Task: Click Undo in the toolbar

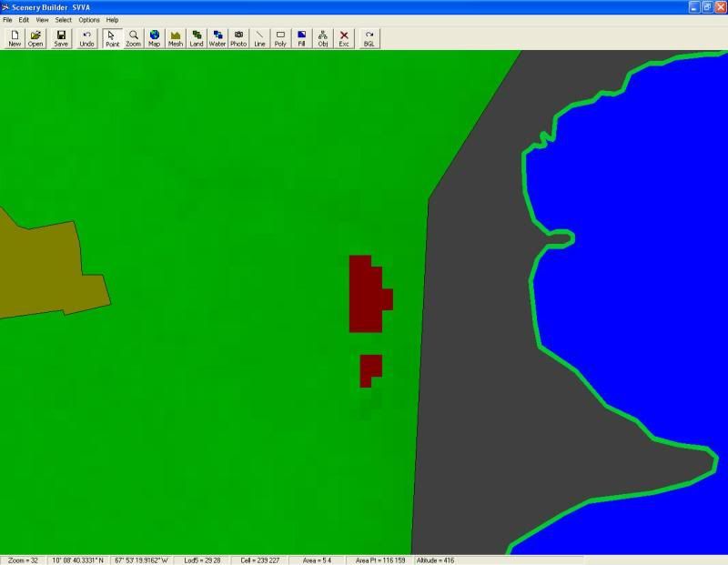Action: (85, 36)
